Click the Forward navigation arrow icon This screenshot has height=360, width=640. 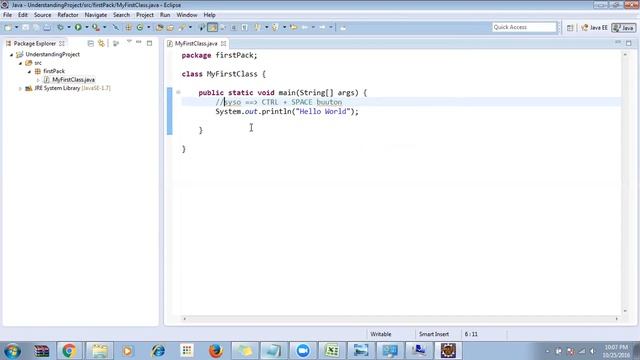coord(322,27)
